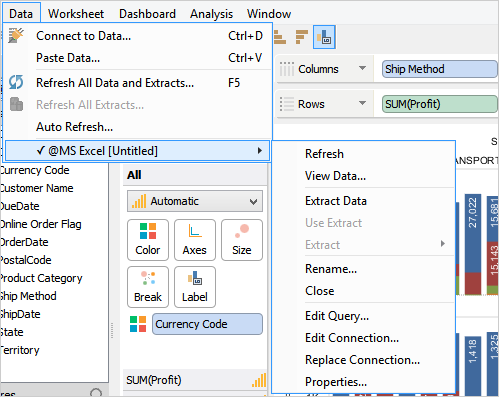Choose Edit Connection... in the submenu
Image resolution: width=499 pixels, height=397 pixels.
(352, 338)
